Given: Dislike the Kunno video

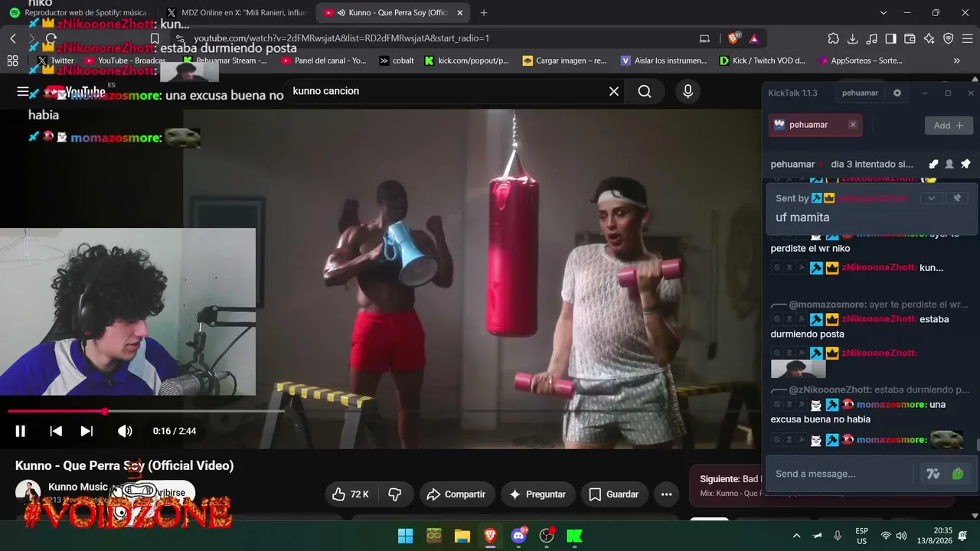Looking at the screenshot, I should (x=395, y=494).
